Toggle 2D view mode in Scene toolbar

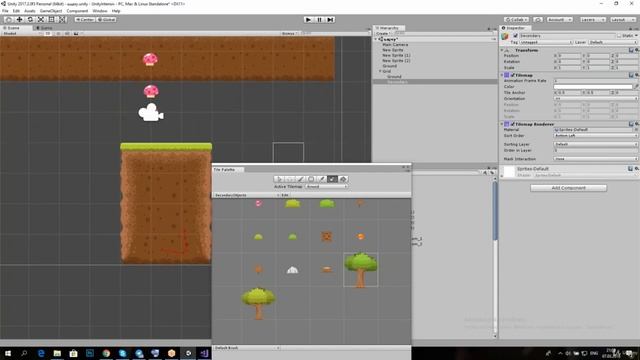tap(48, 33)
